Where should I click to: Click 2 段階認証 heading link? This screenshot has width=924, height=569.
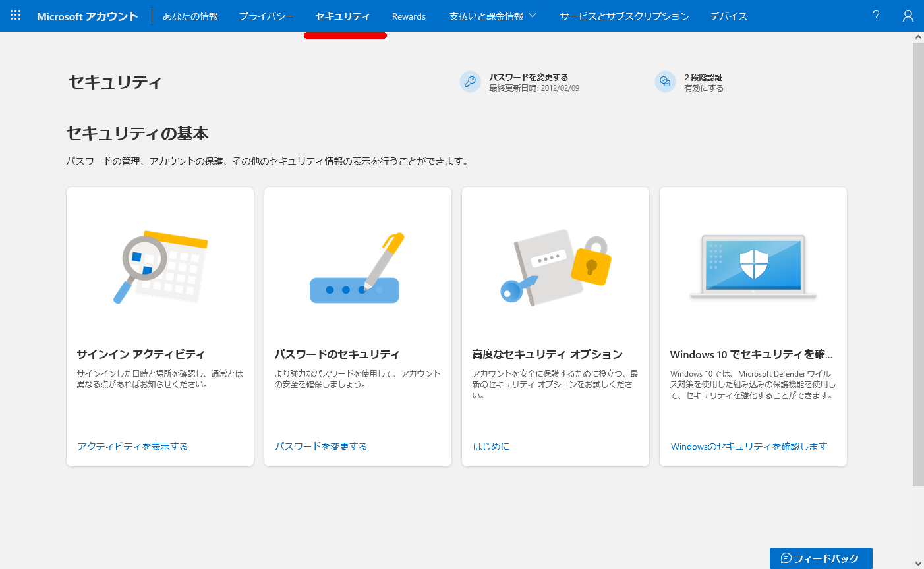tap(703, 77)
